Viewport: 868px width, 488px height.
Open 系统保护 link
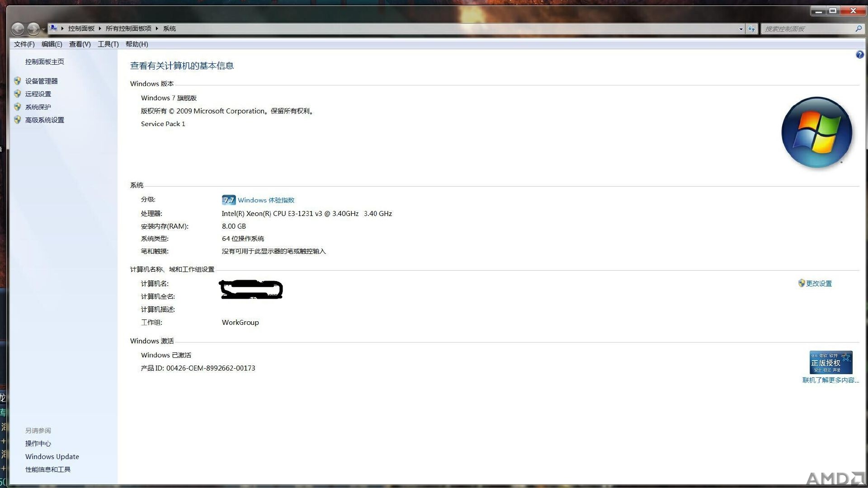pos(38,107)
